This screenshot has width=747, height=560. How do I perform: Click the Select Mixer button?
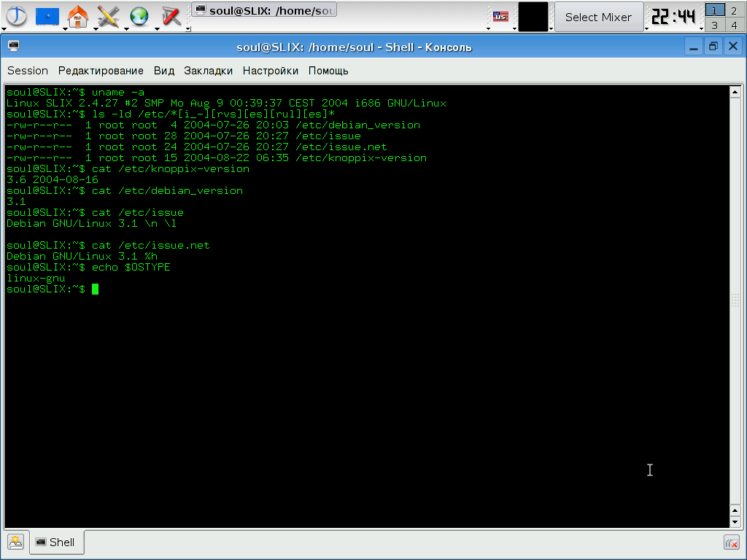[598, 17]
